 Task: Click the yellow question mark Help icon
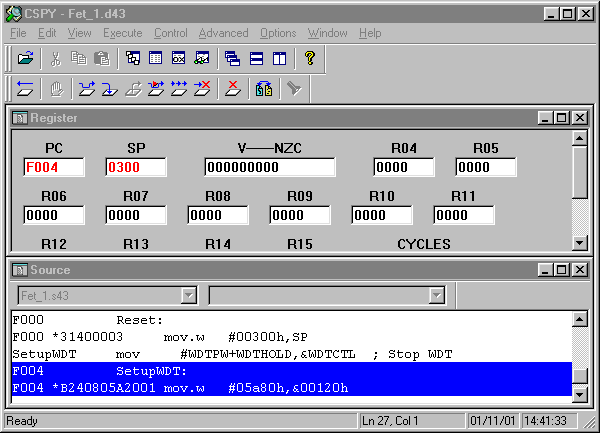310,58
